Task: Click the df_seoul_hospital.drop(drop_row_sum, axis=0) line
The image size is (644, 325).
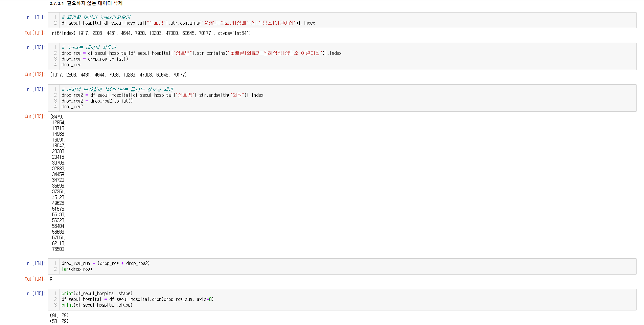Action: (137, 299)
